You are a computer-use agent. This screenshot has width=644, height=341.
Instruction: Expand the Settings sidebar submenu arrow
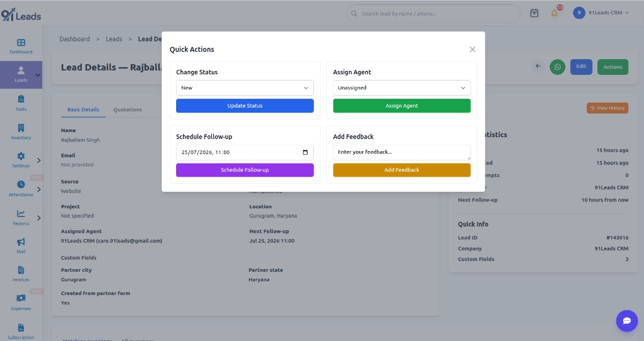point(38,160)
